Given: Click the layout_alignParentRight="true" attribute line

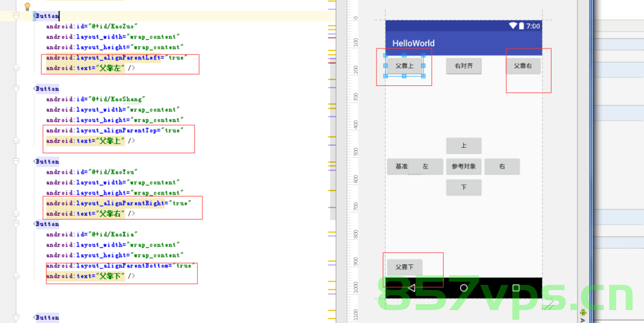Looking at the screenshot, I should tap(119, 203).
